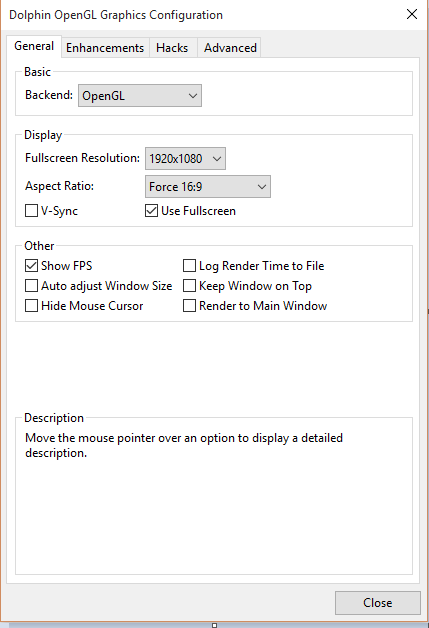This screenshot has width=429, height=628.
Task: Click the Dolphin OpenGL Graphics Configuration title
Action: coord(116,15)
